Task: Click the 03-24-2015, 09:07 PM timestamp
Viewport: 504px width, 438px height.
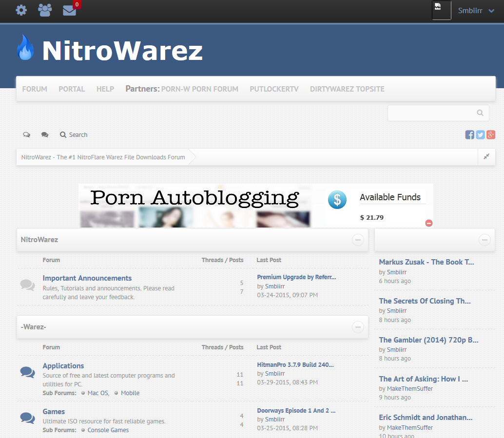Action: pos(288,295)
